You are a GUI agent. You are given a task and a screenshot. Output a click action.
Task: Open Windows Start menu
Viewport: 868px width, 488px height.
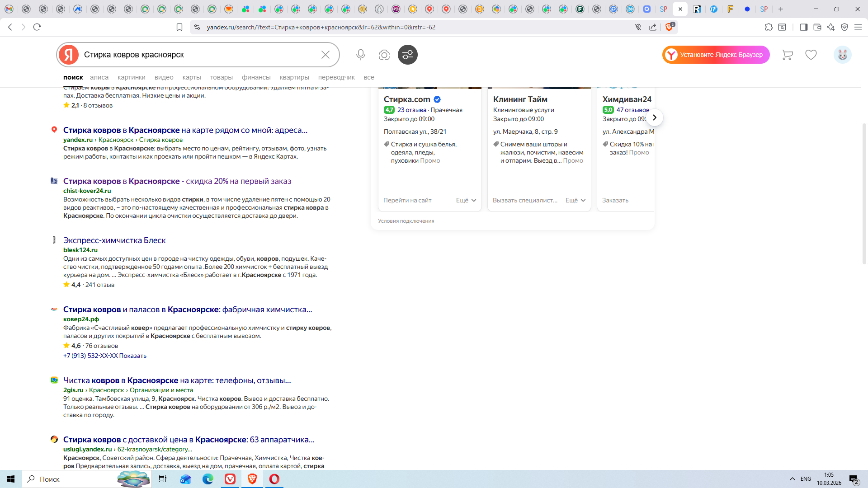pos(11,479)
